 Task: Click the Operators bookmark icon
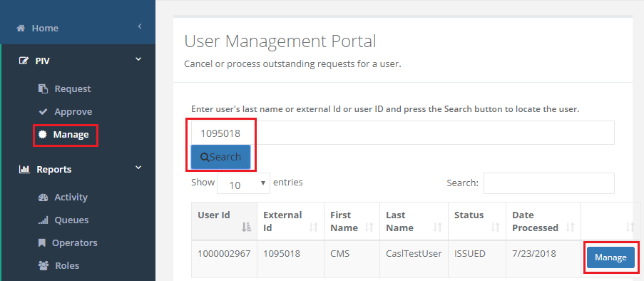(42, 242)
